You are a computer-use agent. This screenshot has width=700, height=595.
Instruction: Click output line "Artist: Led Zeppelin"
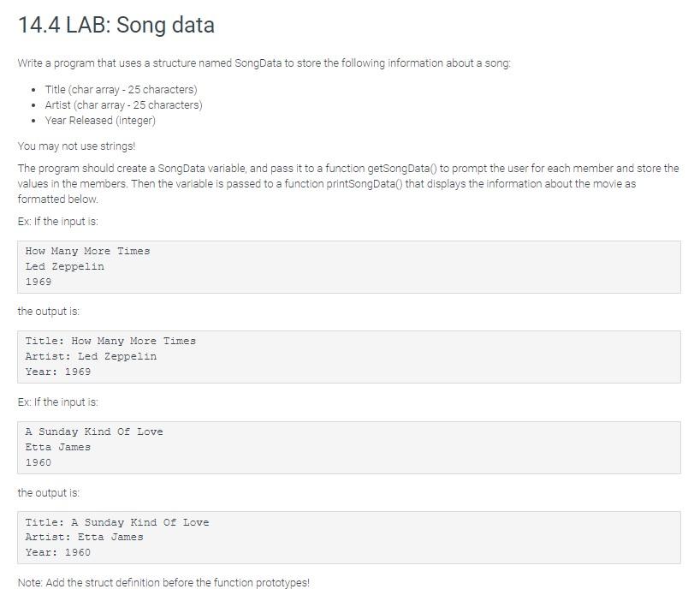click(91, 356)
